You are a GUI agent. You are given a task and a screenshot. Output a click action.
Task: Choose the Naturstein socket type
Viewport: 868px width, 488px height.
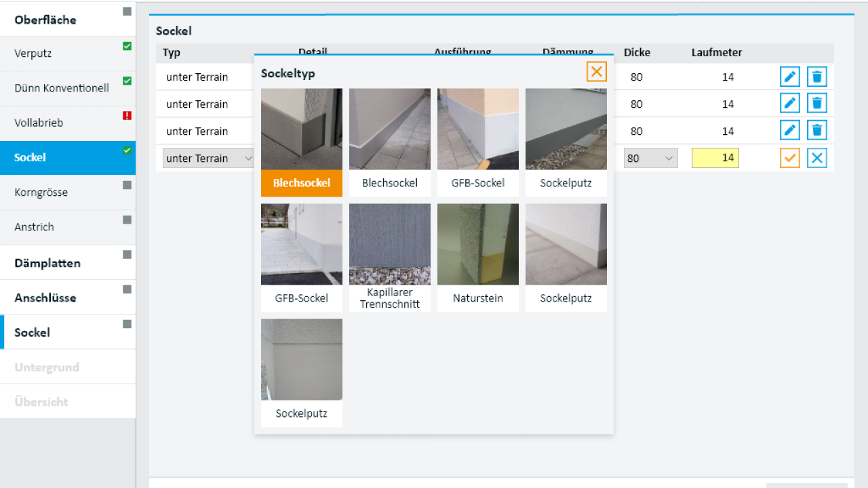477,258
